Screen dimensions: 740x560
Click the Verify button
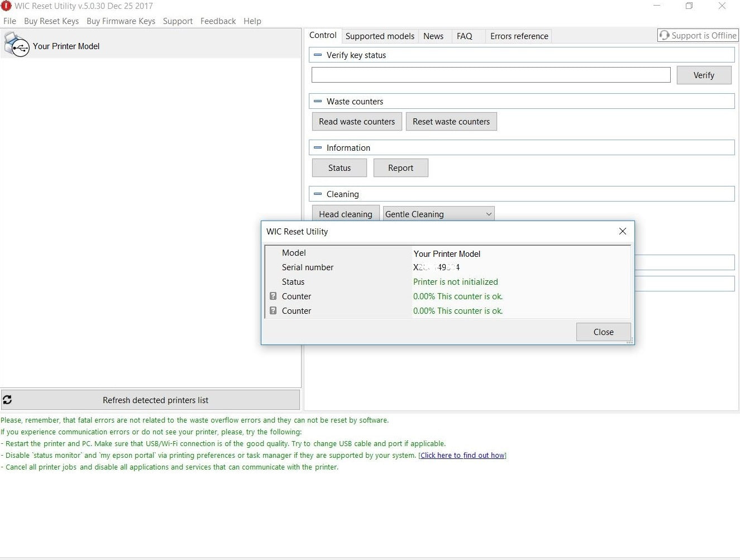(704, 75)
